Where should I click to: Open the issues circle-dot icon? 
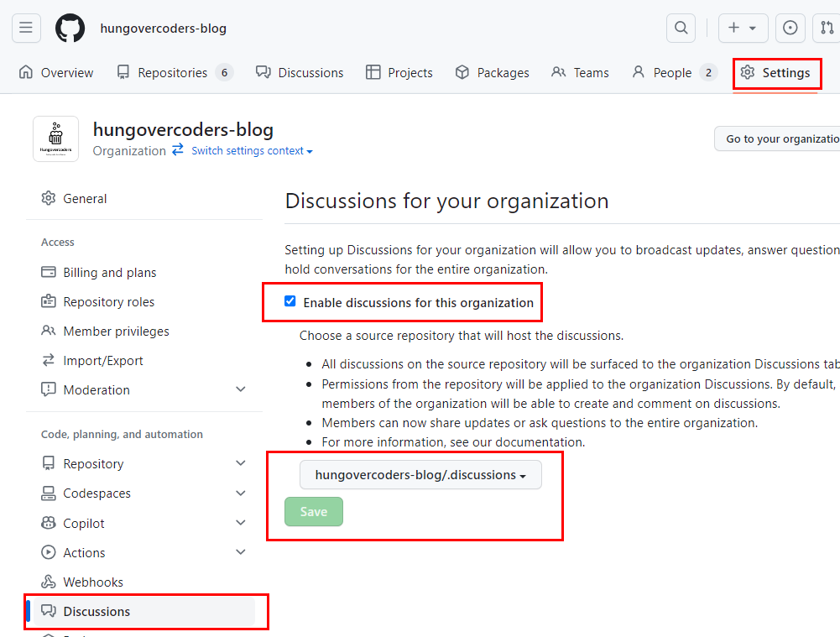click(x=790, y=28)
